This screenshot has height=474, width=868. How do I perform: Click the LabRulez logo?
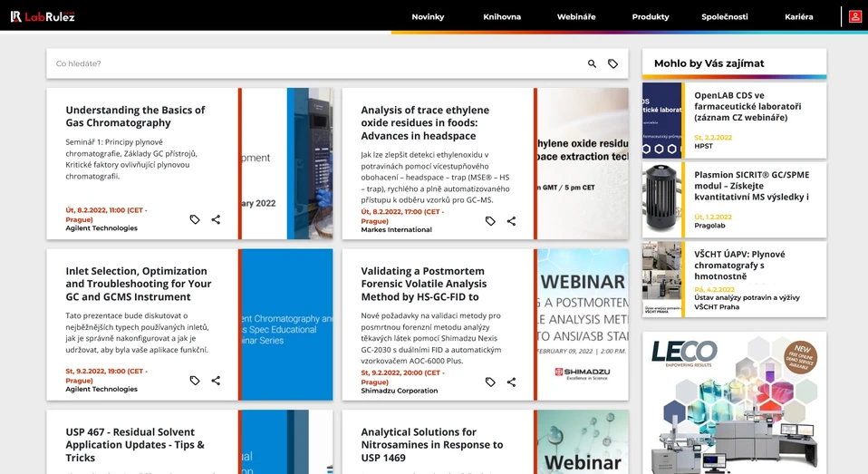[43, 16]
